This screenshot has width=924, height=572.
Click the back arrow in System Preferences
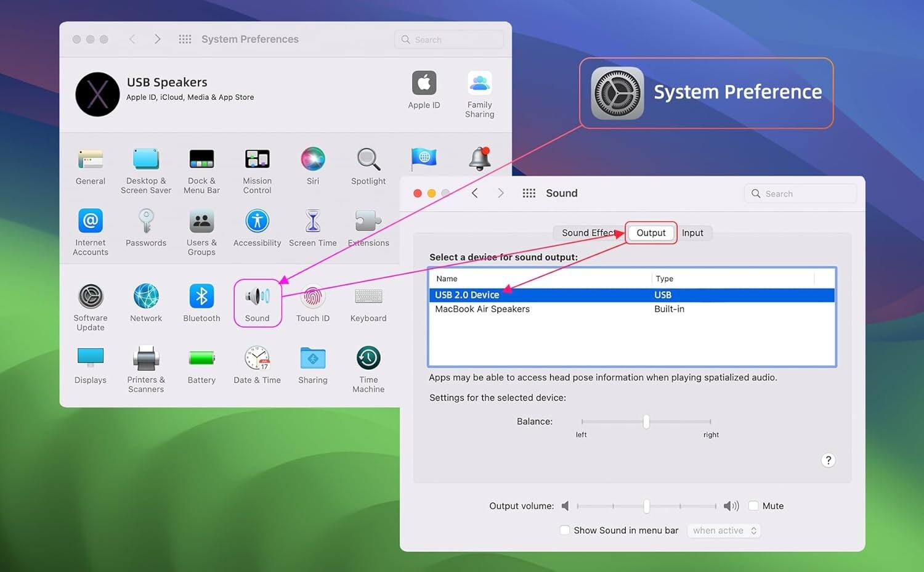(132, 39)
